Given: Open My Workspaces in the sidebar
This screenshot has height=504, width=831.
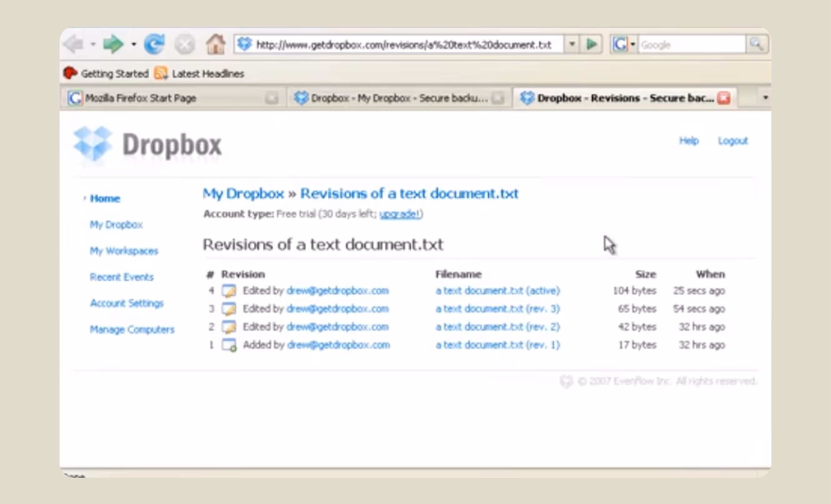Looking at the screenshot, I should point(124,251).
